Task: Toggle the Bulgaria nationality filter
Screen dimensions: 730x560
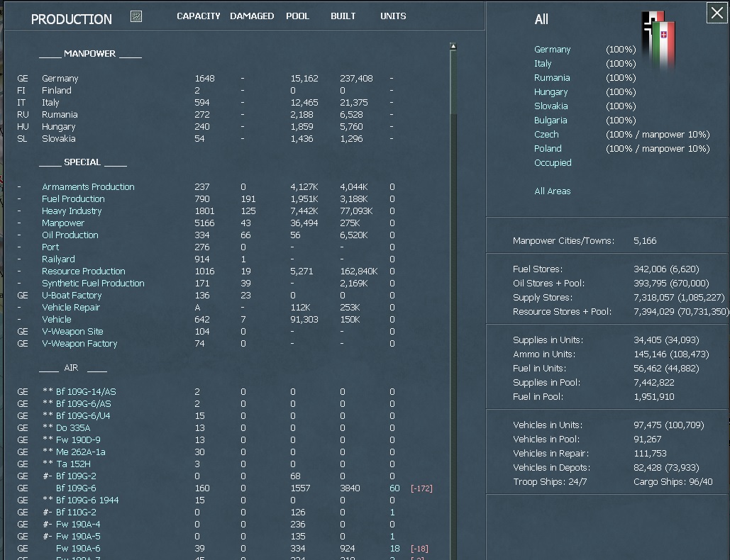Action: click(551, 120)
